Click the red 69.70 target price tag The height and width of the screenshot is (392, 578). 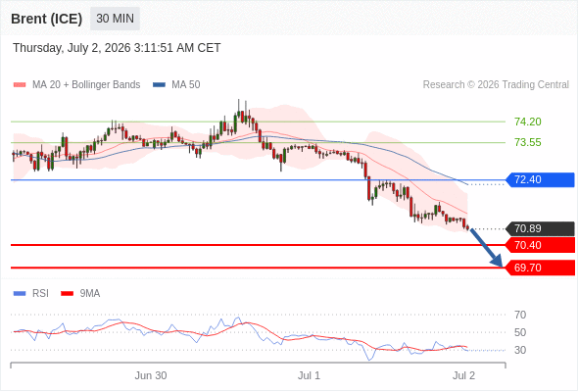point(540,268)
